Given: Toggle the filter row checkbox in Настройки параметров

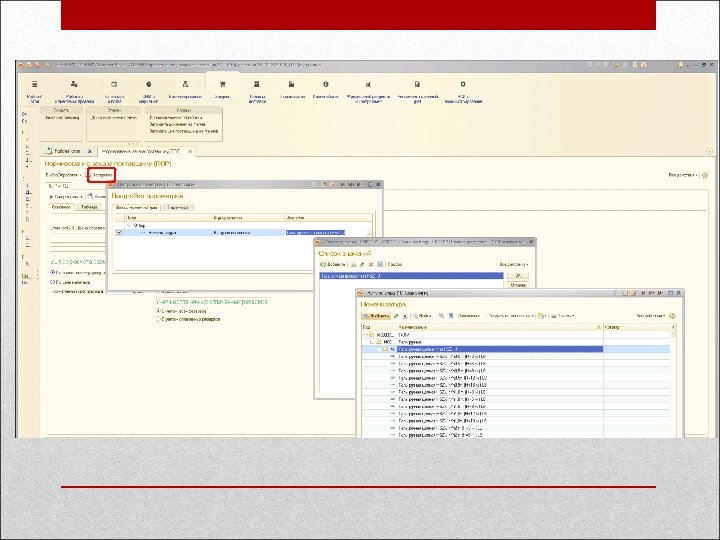Looking at the screenshot, I should 119,233.
